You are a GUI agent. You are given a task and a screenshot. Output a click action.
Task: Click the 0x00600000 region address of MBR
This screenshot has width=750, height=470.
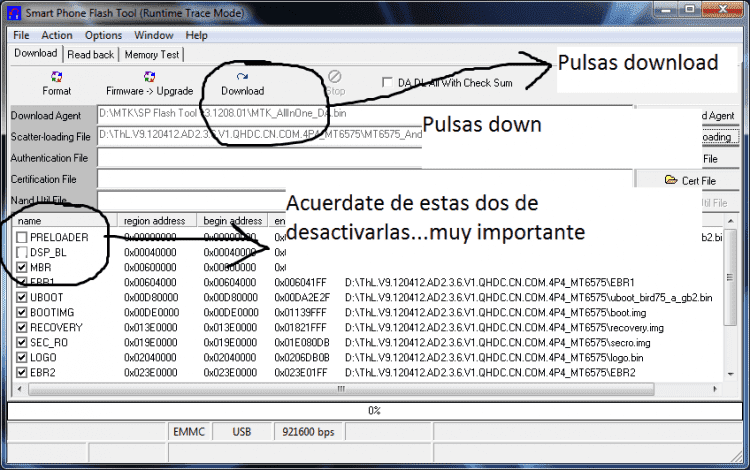150,267
